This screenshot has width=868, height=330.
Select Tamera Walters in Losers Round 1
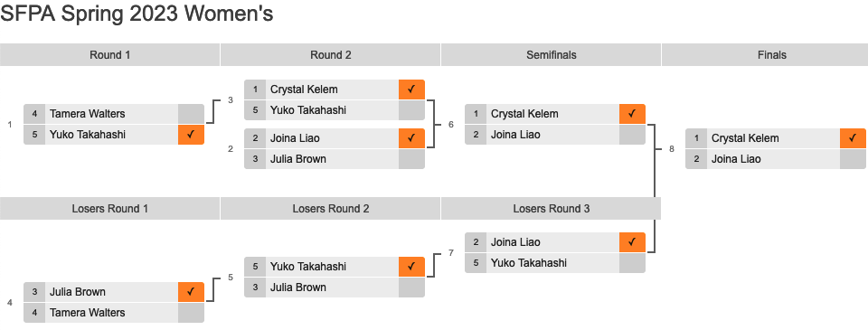tap(88, 312)
